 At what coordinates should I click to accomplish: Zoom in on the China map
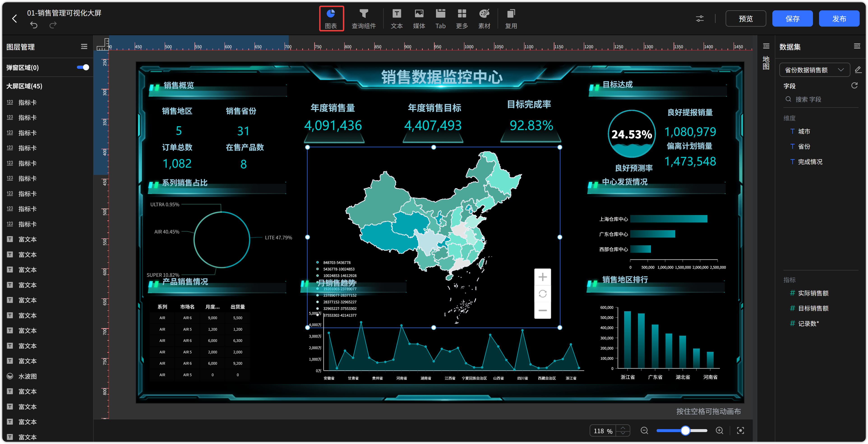pyautogui.click(x=542, y=277)
